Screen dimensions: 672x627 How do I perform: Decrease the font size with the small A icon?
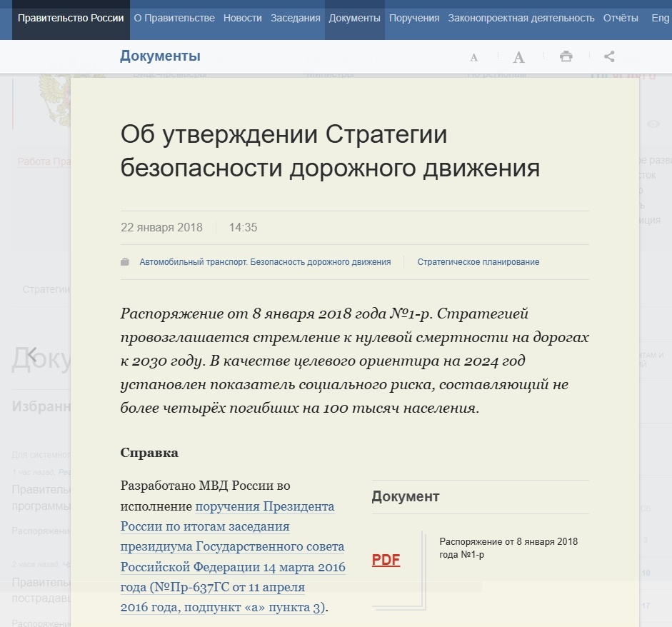(x=473, y=57)
